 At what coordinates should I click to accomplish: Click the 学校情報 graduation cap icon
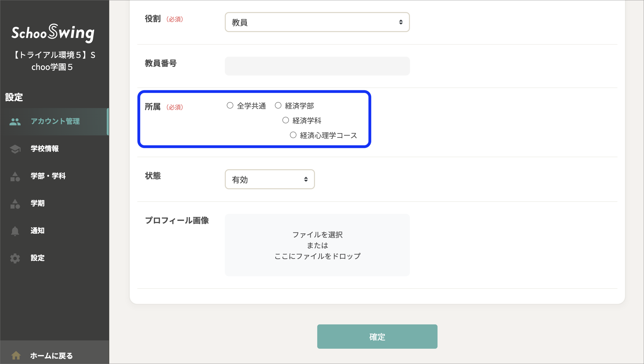coord(15,149)
